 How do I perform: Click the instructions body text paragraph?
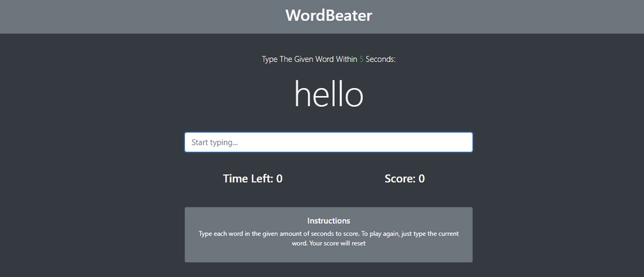[x=328, y=238]
